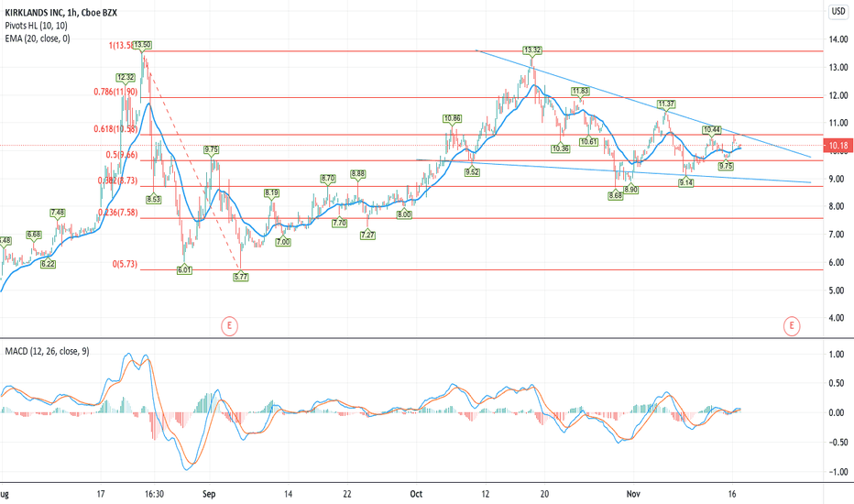Open the USD currency selector button
854x504 pixels.
pos(838,12)
